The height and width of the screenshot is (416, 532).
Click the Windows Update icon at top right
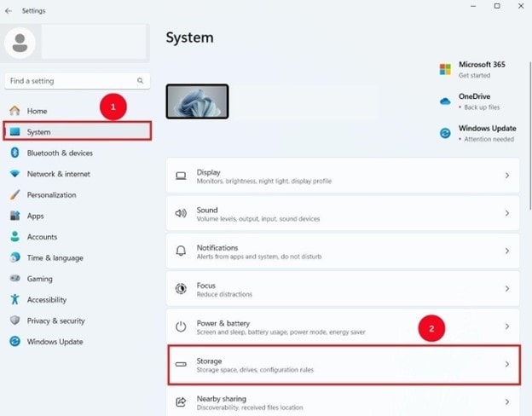coord(445,133)
